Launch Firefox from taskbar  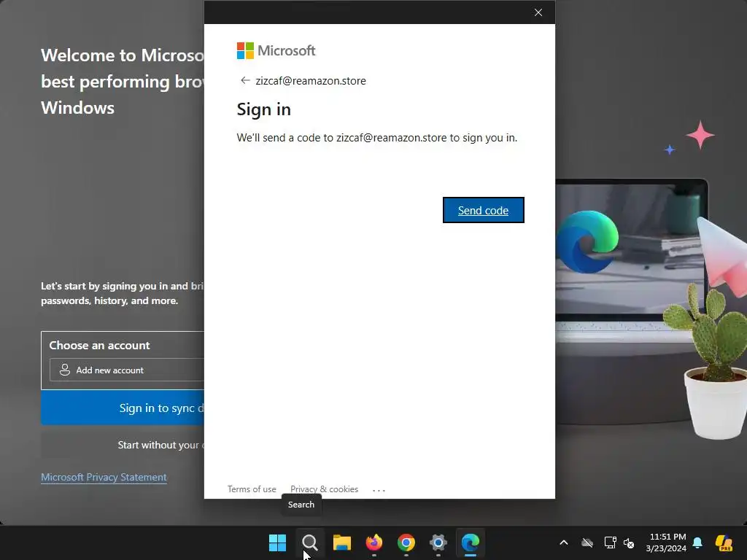tap(374, 542)
